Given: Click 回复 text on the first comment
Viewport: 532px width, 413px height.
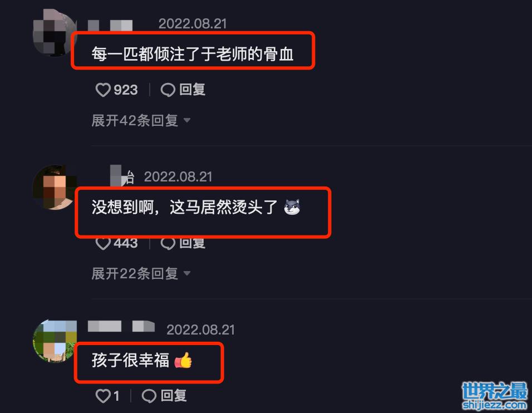Looking at the screenshot, I should (x=193, y=90).
